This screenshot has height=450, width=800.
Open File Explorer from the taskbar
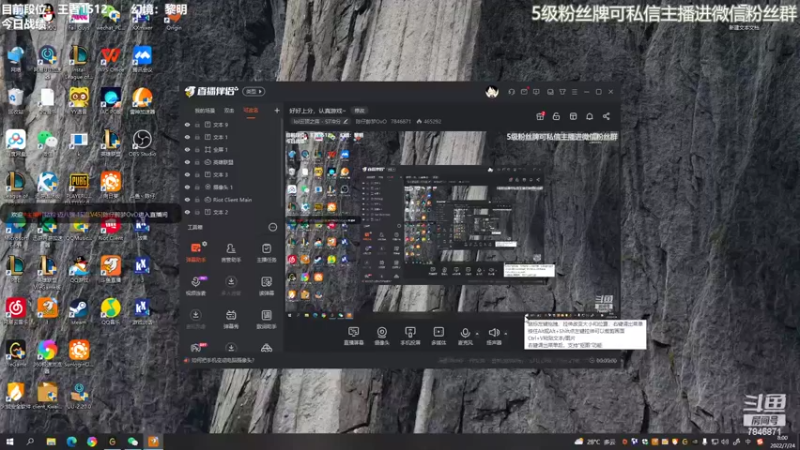tap(51, 442)
